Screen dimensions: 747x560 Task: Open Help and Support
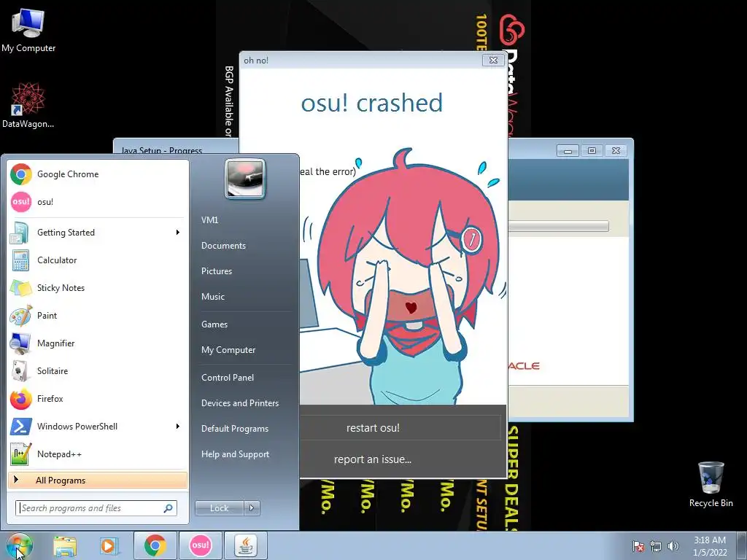(x=236, y=454)
